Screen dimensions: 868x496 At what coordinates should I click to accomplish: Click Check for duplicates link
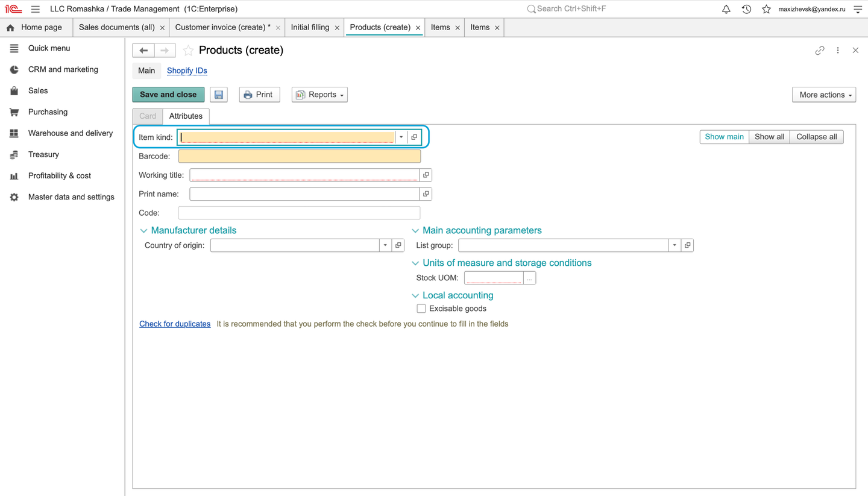175,324
